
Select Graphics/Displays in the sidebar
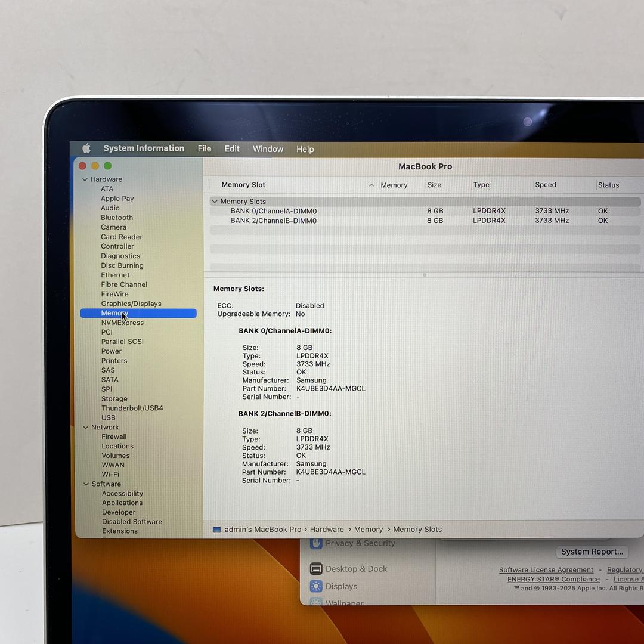[131, 304]
